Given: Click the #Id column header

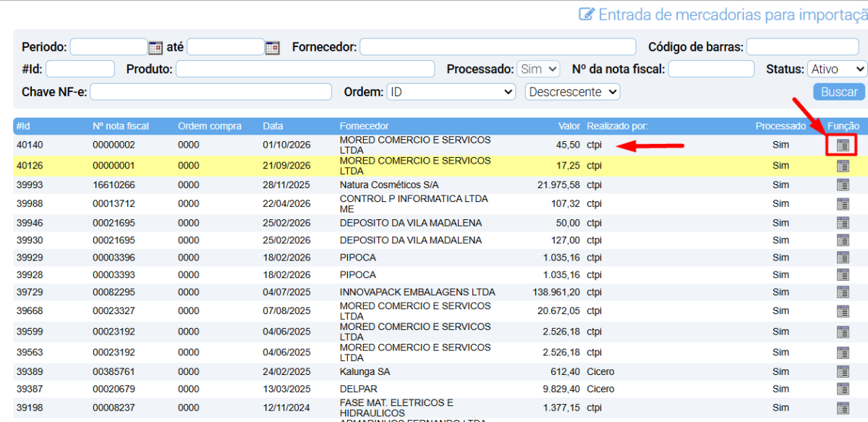Looking at the screenshot, I should 22,126.
